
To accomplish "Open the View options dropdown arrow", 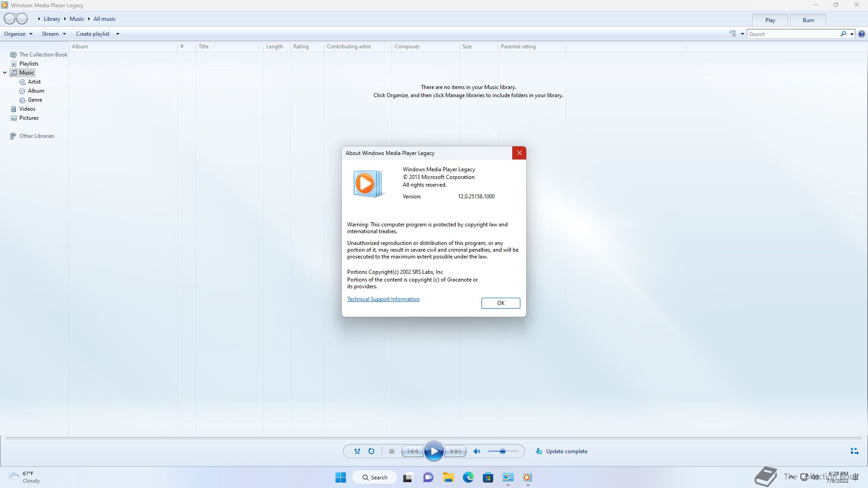I will (742, 34).
